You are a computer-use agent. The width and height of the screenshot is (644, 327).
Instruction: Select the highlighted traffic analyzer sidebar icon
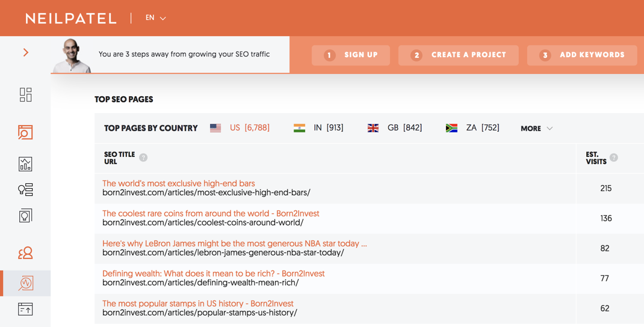click(x=25, y=283)
